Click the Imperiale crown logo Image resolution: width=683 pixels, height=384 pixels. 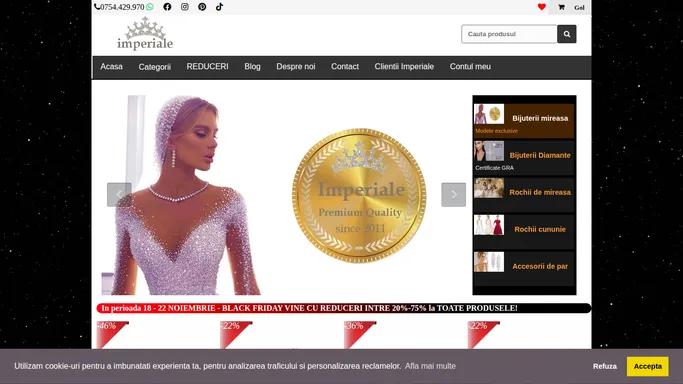[x=145, y=34]
